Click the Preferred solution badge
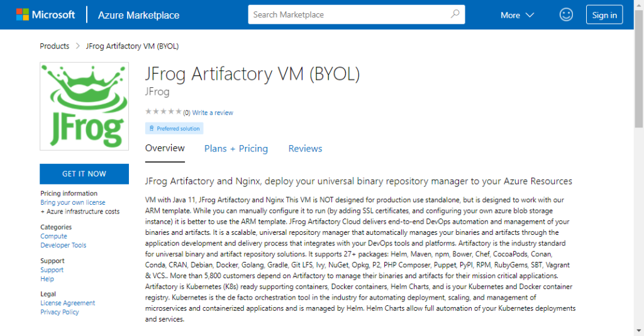 (x=174, y=128)
